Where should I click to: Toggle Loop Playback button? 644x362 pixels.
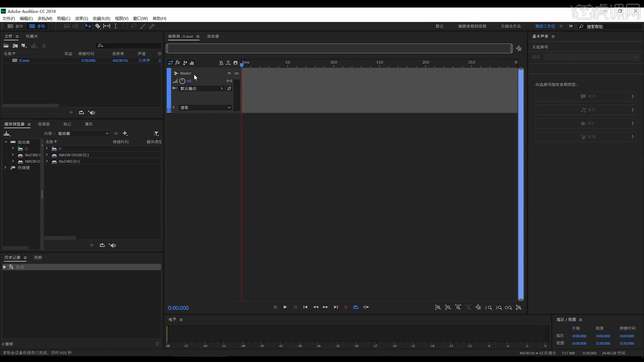click(x=356, y=307)
